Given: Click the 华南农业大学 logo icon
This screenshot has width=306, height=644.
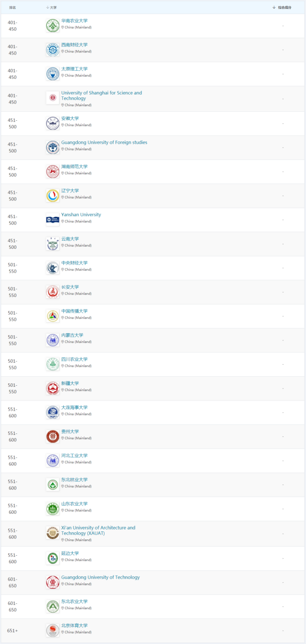Looking at the screenshot, I should coord(53,26).
